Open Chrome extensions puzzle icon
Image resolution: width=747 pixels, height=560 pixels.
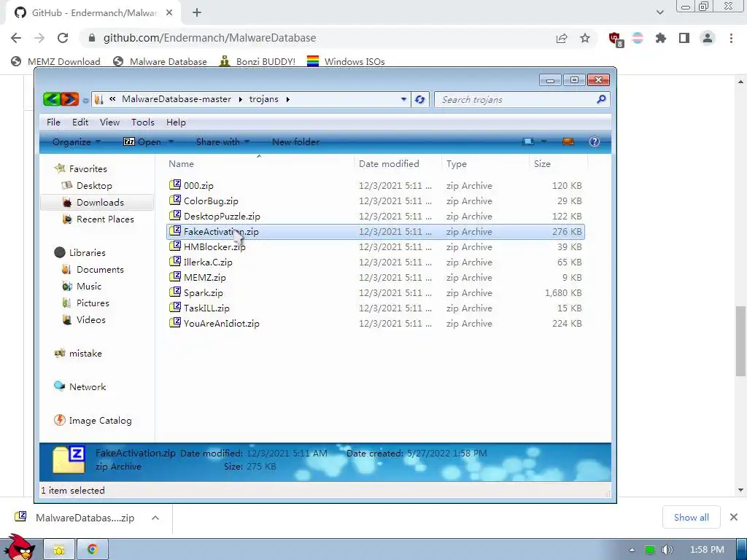click(661, 38)
